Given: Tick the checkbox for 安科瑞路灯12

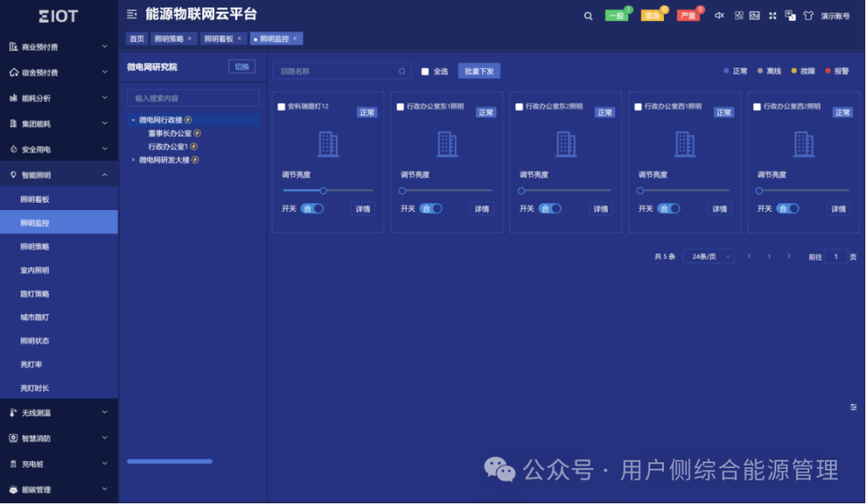Looking at the screenshot, I should (281, 107).
